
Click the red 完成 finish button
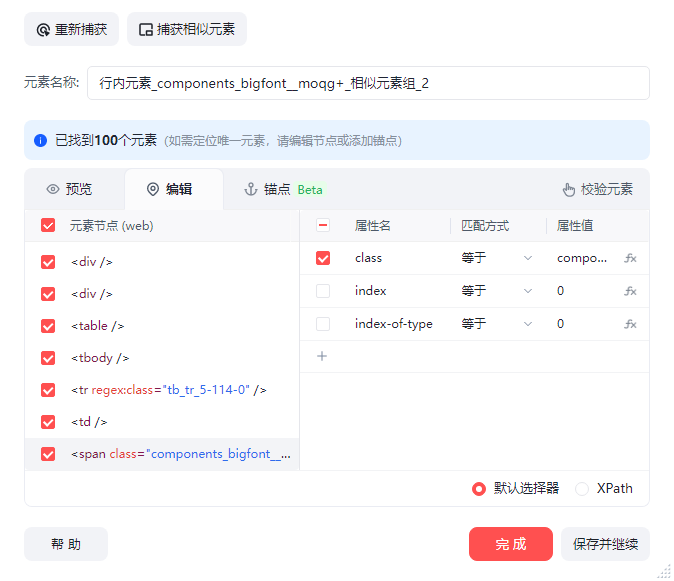(510, 544)
